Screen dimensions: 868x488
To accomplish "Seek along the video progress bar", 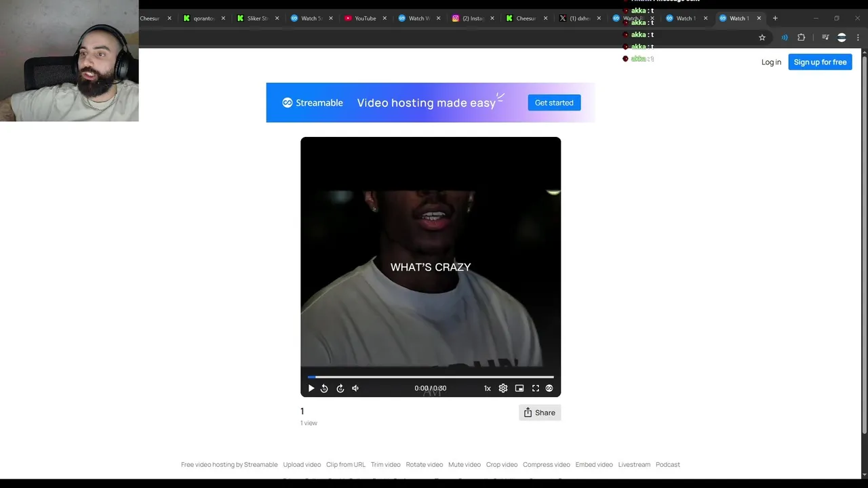I will click(431, 377).
